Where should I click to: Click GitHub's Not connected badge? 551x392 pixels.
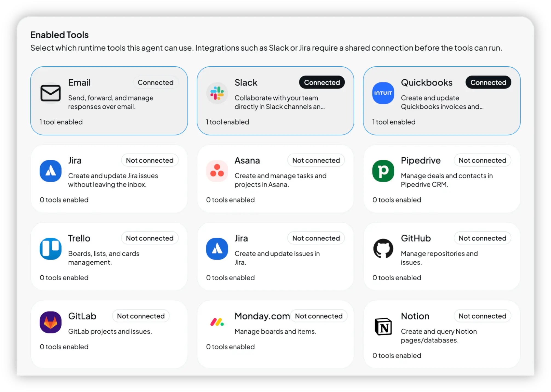(x=482, y=238)
